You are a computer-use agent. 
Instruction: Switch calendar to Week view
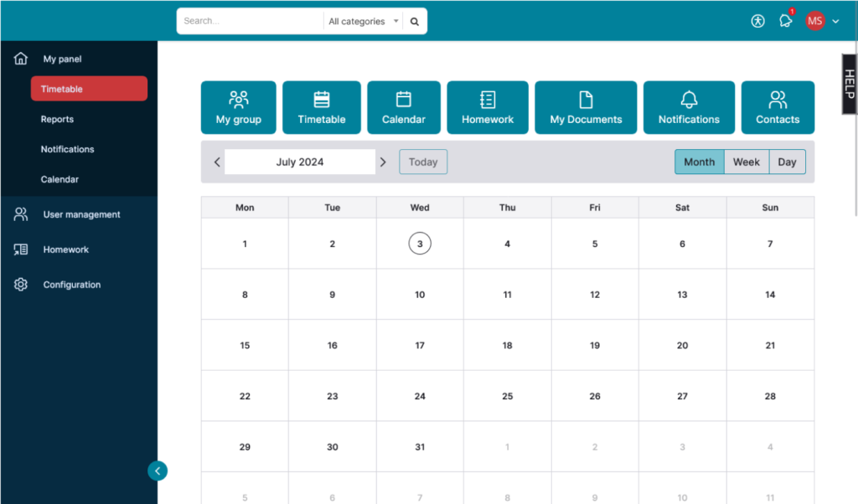click(x=746, y=162)
